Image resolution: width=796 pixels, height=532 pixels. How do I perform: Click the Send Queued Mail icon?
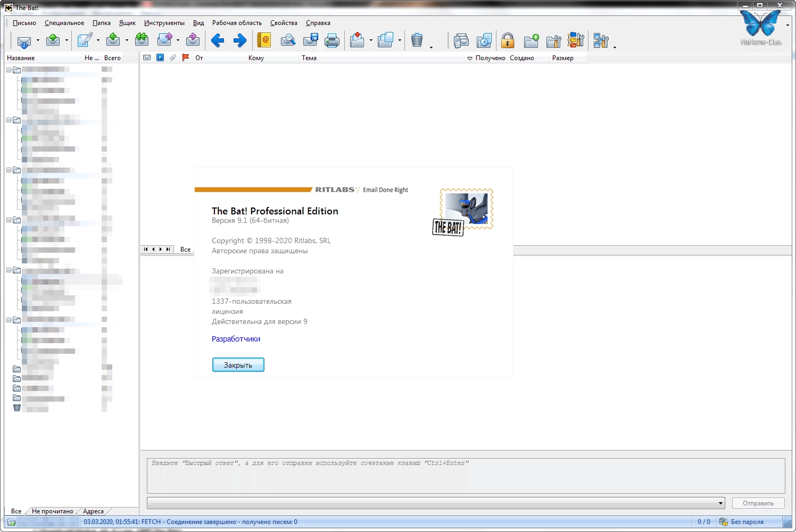point(53,40)
